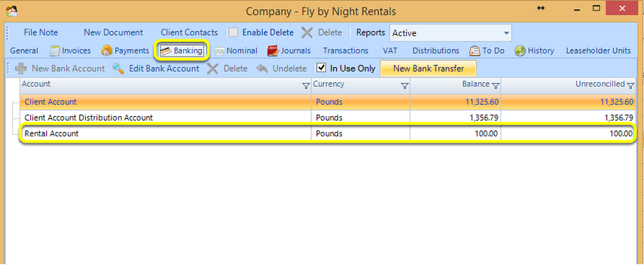Click the Unreconcilled column header
The image size is (644, 272).
[569, 85]
